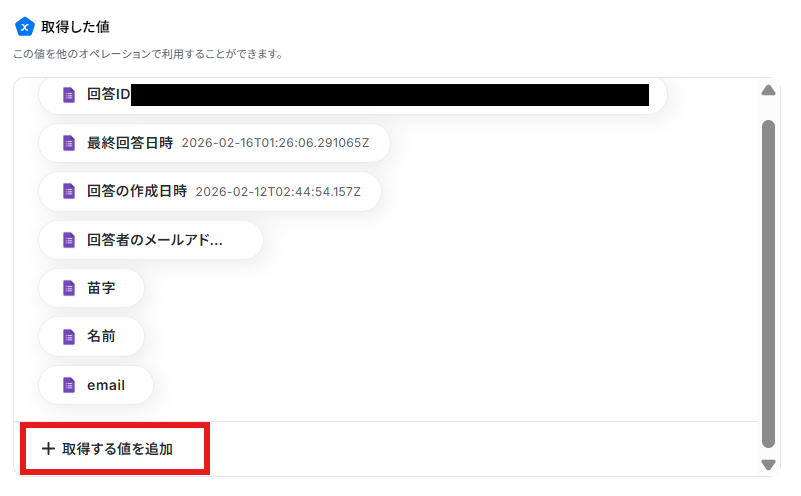Click the blue pentagon icon beside 取得した値
Screen dimensions: 801x496
tap(25, 27)
